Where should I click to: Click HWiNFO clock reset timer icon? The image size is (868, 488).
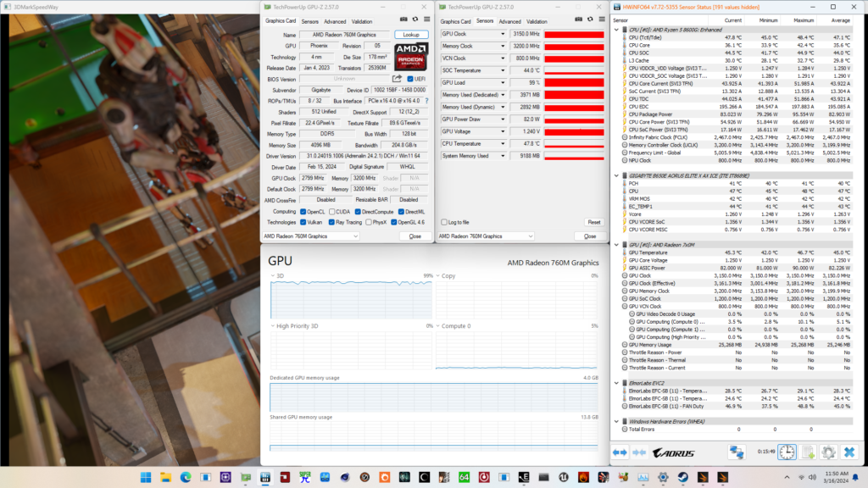click(x=787, y=452)
